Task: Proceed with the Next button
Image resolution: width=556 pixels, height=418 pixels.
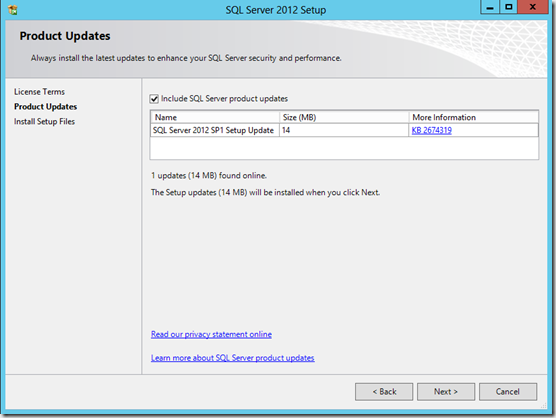Action: tap(446, 392)
